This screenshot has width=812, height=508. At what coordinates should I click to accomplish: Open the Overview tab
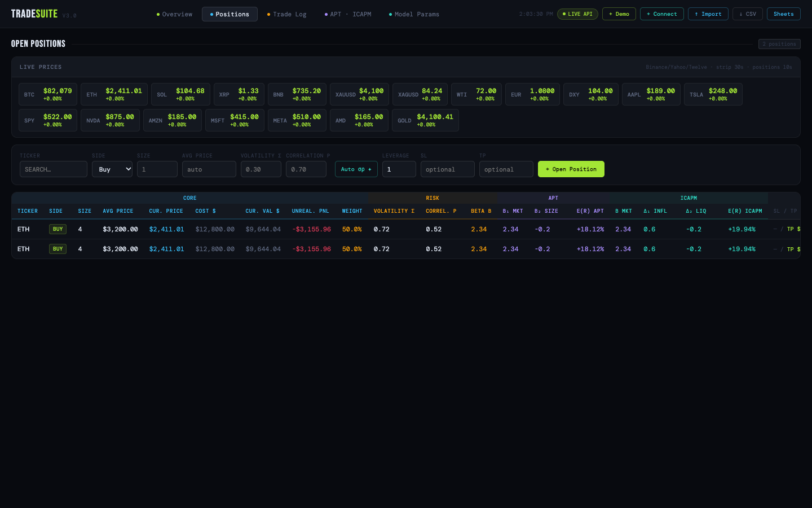(174, 14)
